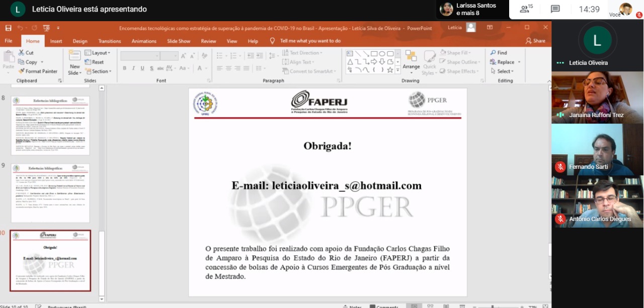Pick the oval shape from shapes gallery

[382, 54]
